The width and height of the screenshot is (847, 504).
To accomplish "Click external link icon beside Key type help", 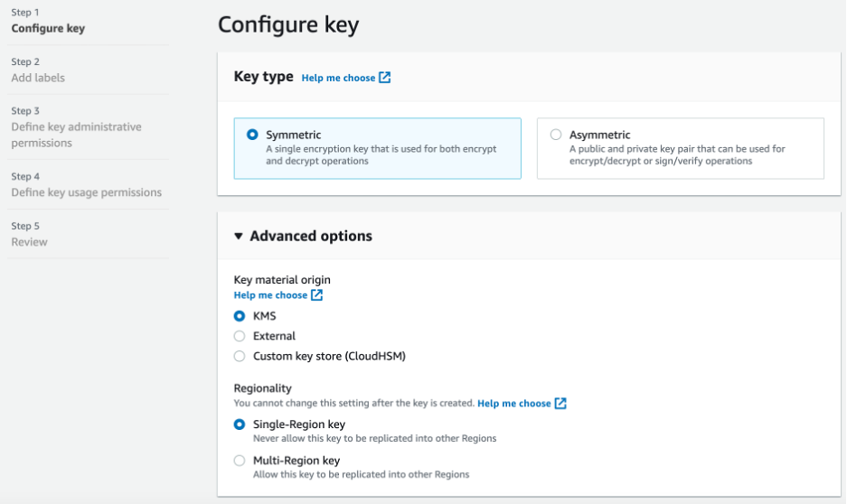I will 385,78.
